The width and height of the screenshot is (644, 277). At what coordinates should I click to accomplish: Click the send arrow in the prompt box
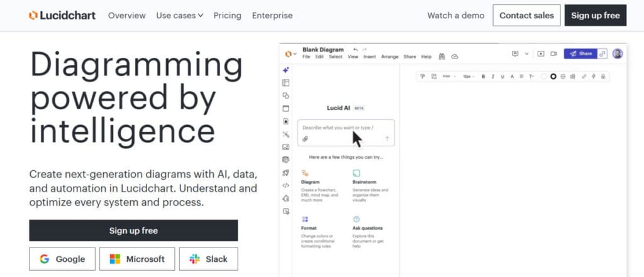[387, 139]
